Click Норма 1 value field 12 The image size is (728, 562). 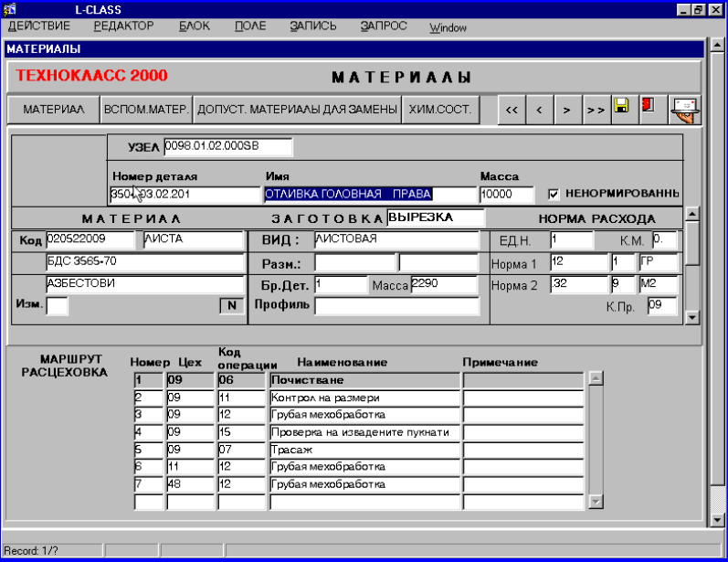(579, 262)
